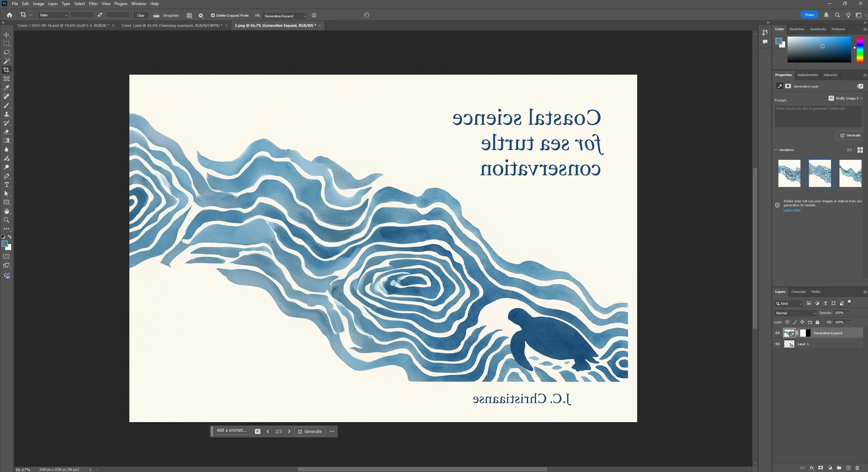Screen dimensions: 868x472
Task: Open the Normal blend mode dropdown
Action: (x=795, y=313)
